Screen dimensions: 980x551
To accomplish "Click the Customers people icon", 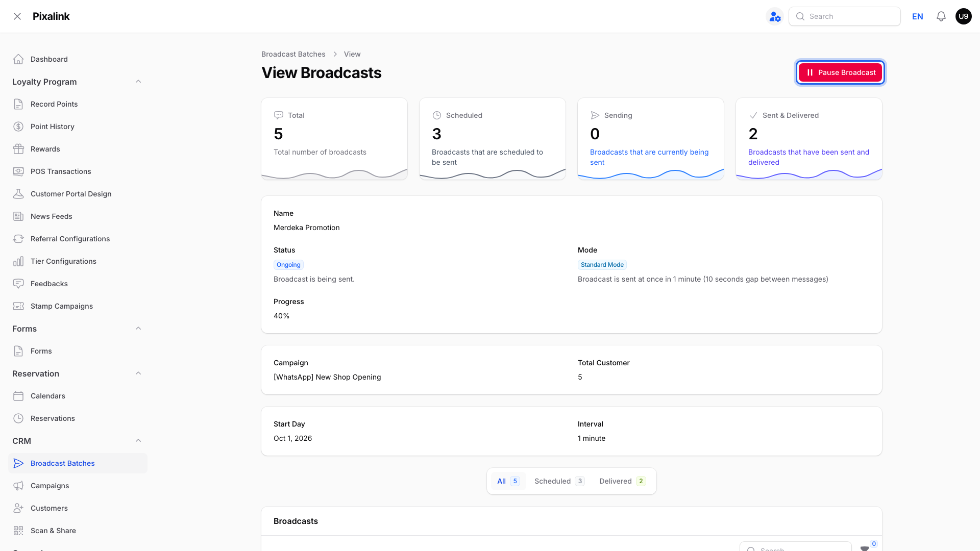I will pyautogui.click(x=18, y=508).
